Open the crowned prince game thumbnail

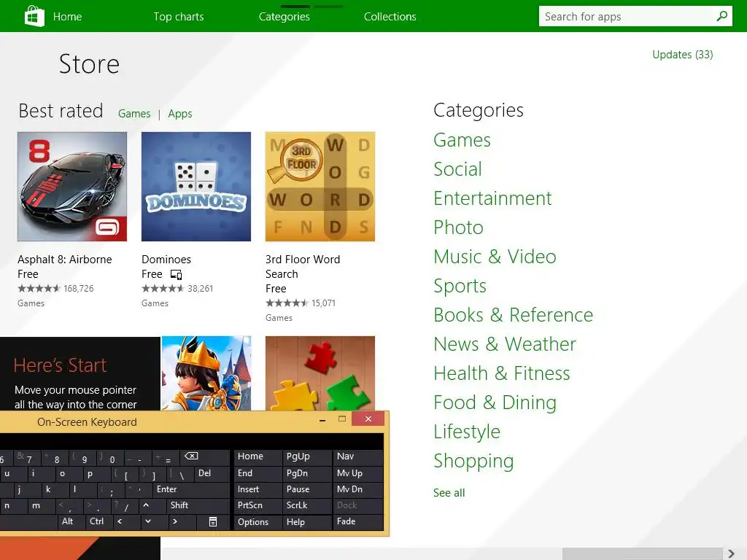[x=206, y=373]
